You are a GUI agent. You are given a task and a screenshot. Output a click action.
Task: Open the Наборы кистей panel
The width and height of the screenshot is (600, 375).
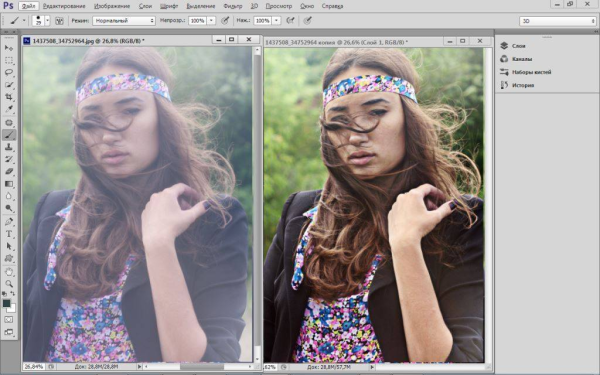click(526, 72)
